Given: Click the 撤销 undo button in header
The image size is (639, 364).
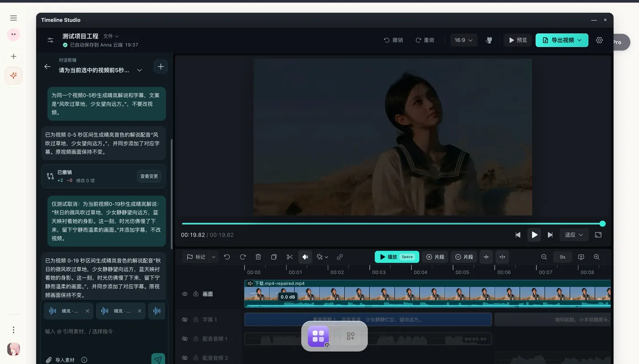Looking at the screenshot, I should pyautogui.click(x=393, y=40).
